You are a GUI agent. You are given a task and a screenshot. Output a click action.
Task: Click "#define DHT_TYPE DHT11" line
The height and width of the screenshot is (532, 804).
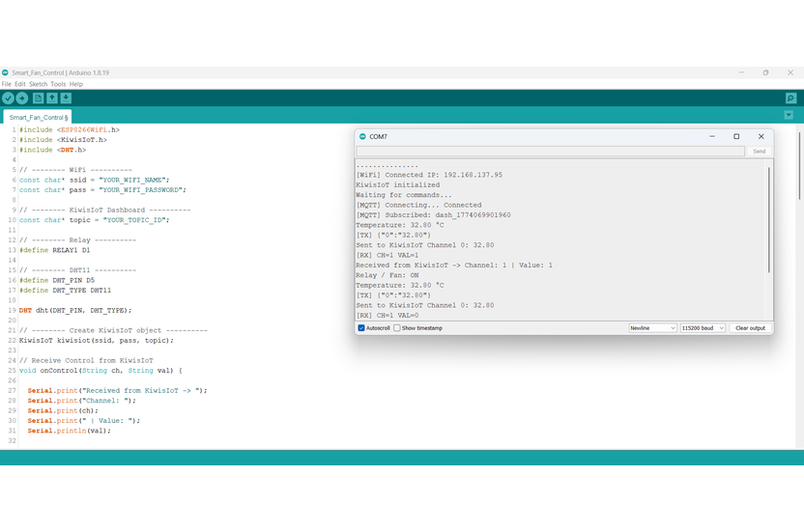pos(65,290)
